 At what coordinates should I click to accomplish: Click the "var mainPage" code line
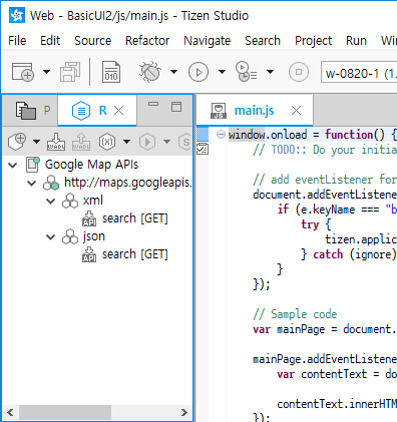325,329
